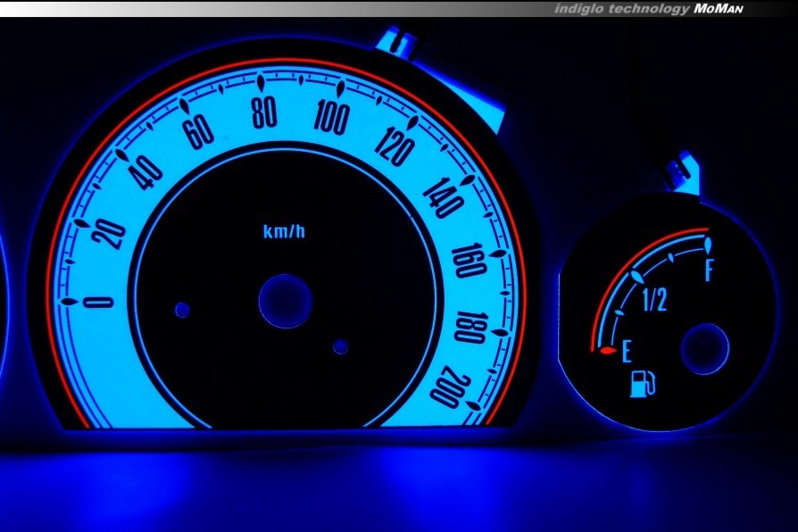The width and height of the screenshot is (798, 532).
Task: Click the E empty letter on fuel gauge
Action: (x=628, y=347)
